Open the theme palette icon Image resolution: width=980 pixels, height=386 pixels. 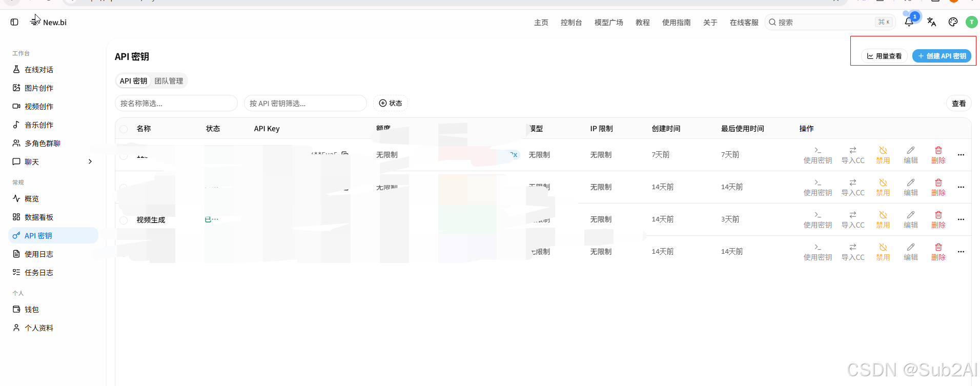953,22
